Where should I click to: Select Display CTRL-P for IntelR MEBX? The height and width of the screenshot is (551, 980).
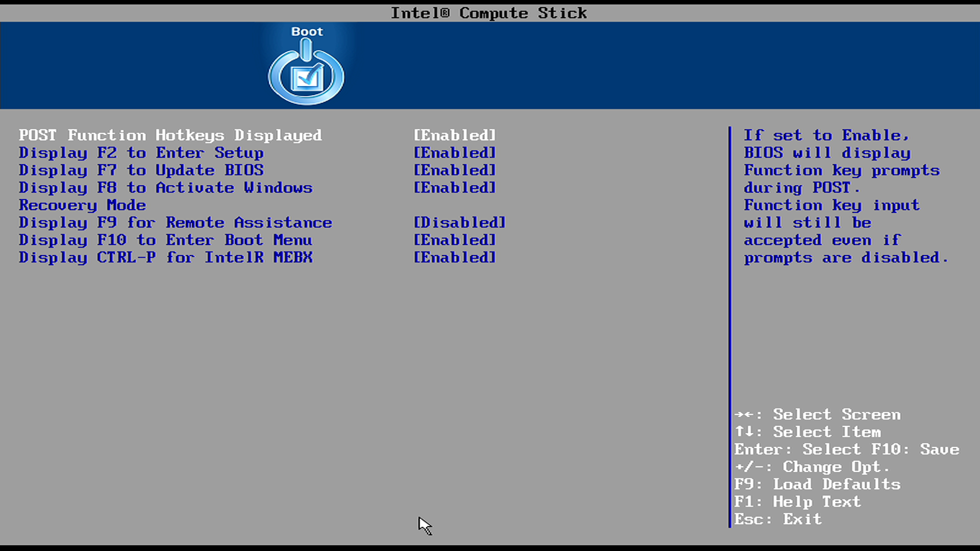point(165,258)
